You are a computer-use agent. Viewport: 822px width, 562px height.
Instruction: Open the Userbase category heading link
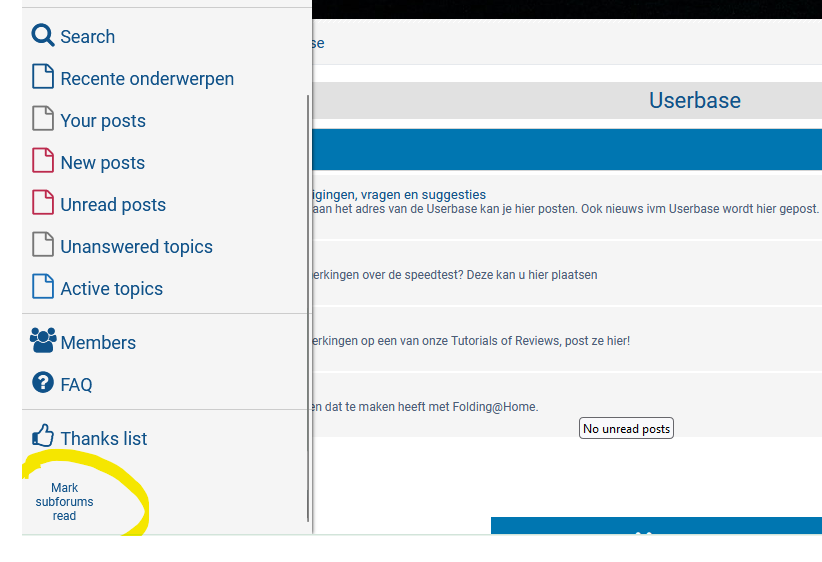[x=694, y=100]
